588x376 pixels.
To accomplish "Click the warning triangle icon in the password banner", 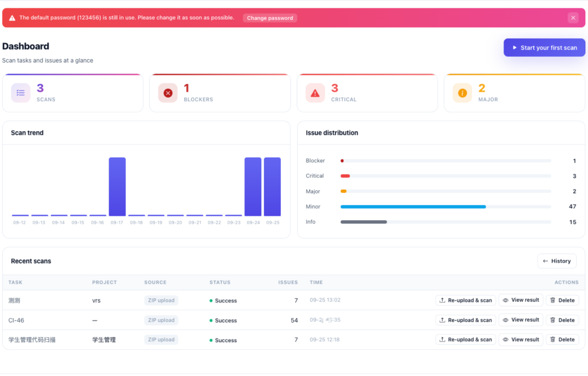I will point(12,17).
